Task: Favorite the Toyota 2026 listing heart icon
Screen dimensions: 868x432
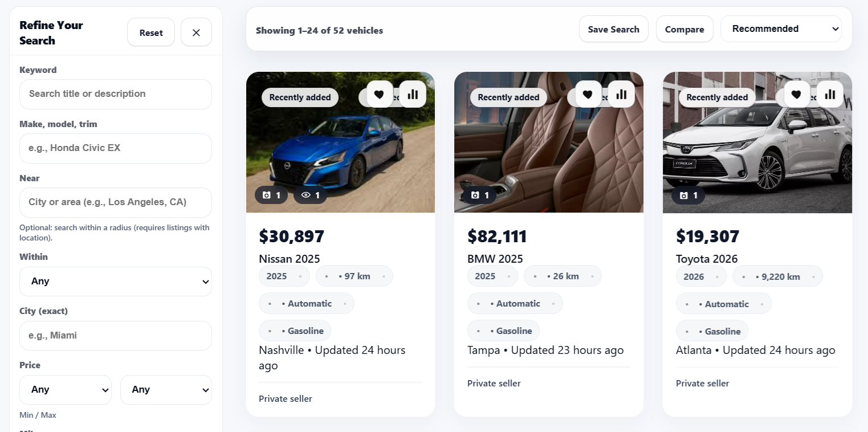Action: [797, 94]
